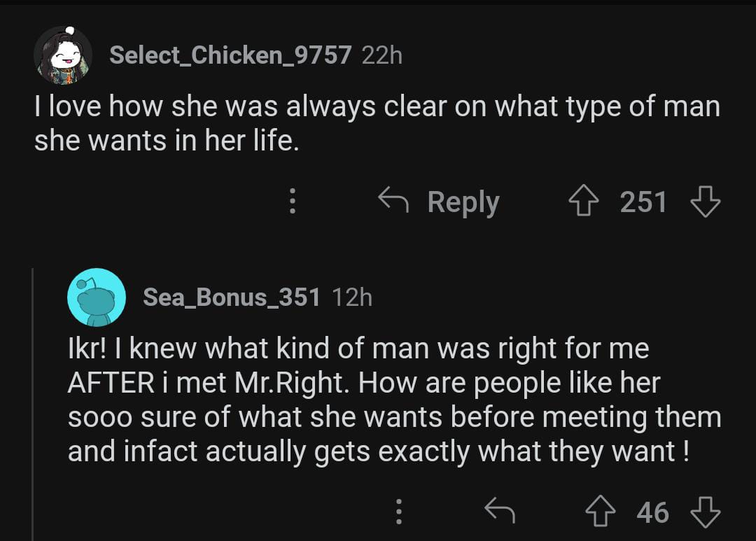The width and height of the screenshot is (756, 541).
Task: Downvote the Sea_Bonus_351 reply
Action: point(704,512)
